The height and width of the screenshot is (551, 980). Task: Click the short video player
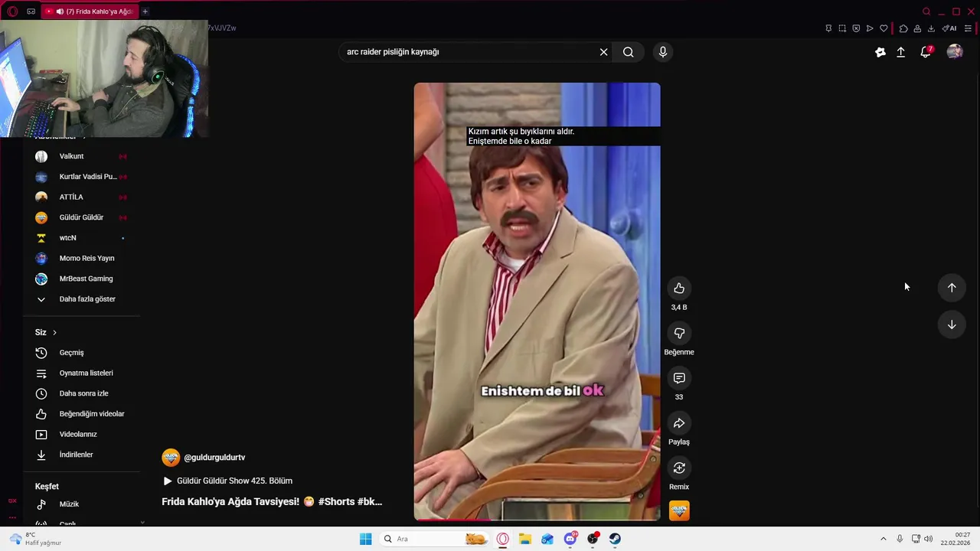pos(537,302)
